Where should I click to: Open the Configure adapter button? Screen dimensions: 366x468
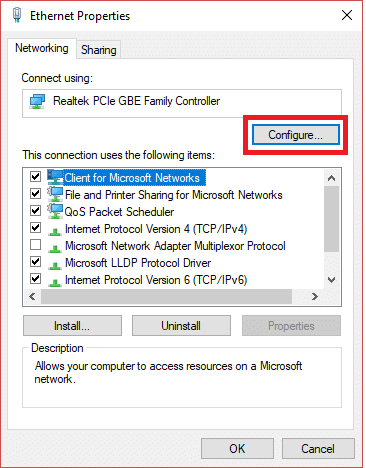point(296,135)
